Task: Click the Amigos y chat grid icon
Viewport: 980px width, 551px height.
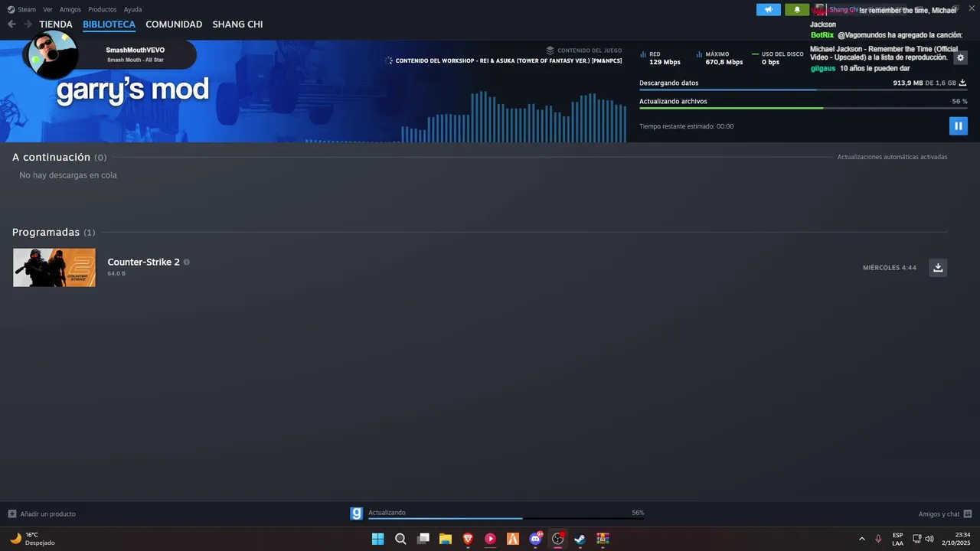Action: point(968,514)
